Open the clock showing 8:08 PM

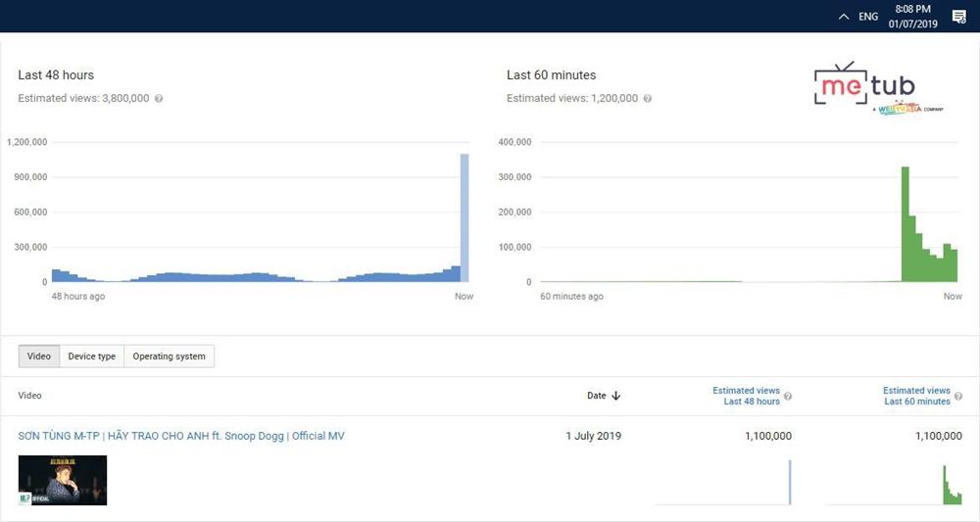912,17
